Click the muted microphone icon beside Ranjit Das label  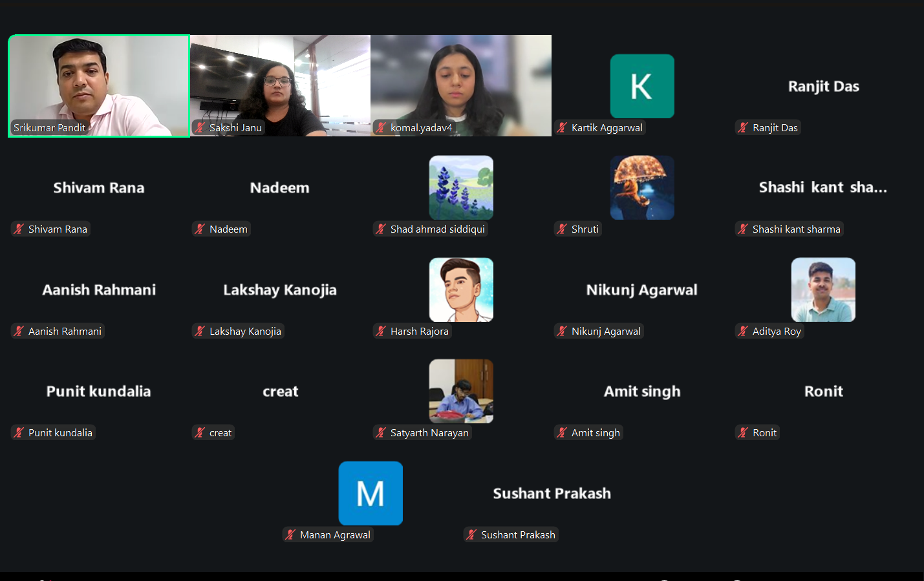tap(744, 127)
